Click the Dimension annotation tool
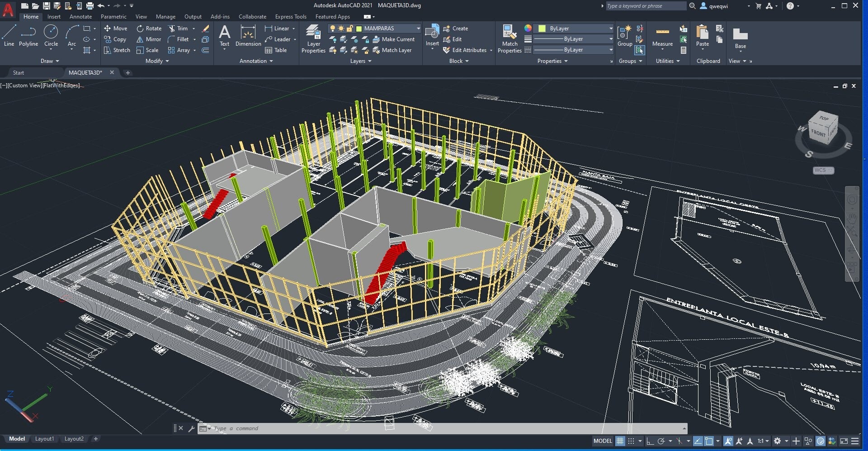Viewport: 868px width, 451px height. pos(248,36)
